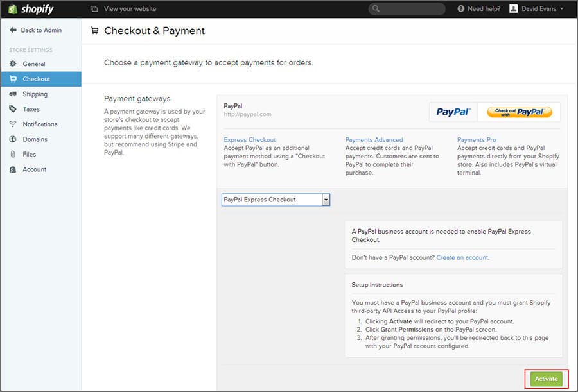Click the Notifications signal icon
578x392 pixels.
click(13, 124)
